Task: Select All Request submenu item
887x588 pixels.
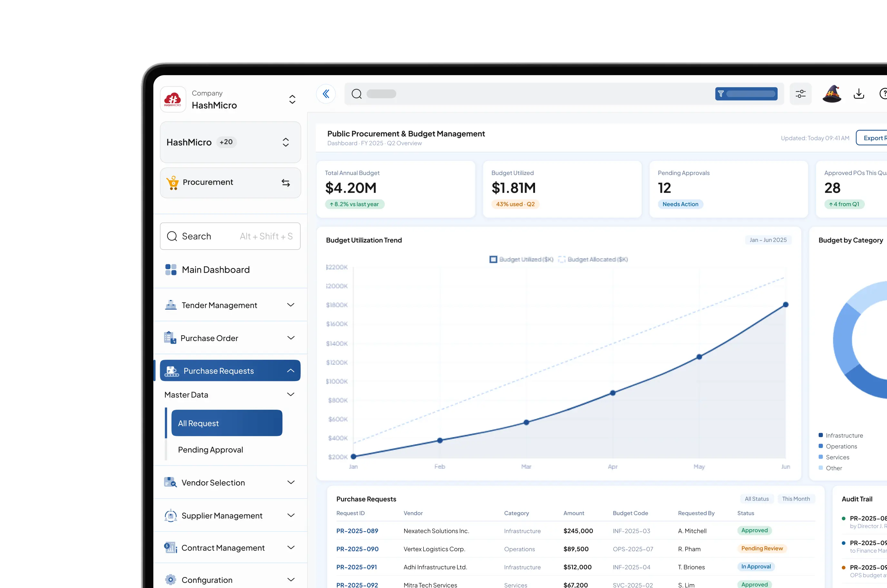Action: [227, 423]
